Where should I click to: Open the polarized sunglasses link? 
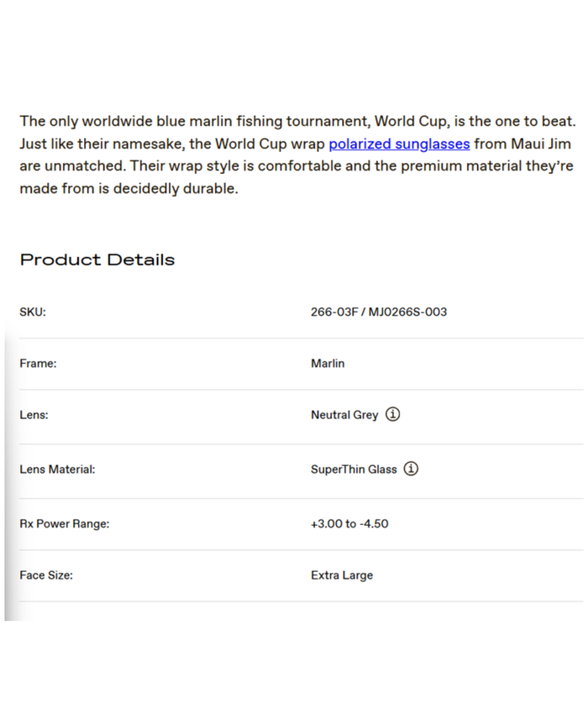(x=399, y=144)
